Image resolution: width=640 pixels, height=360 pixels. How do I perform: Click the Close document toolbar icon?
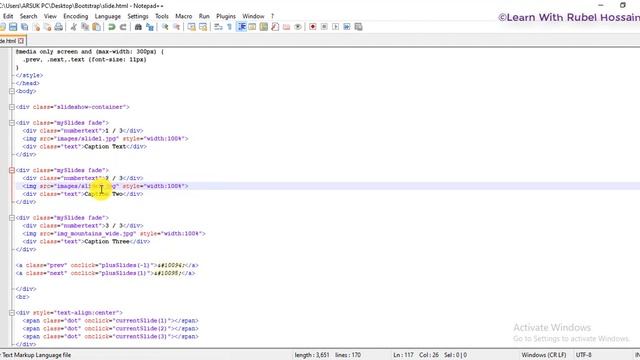36,27
